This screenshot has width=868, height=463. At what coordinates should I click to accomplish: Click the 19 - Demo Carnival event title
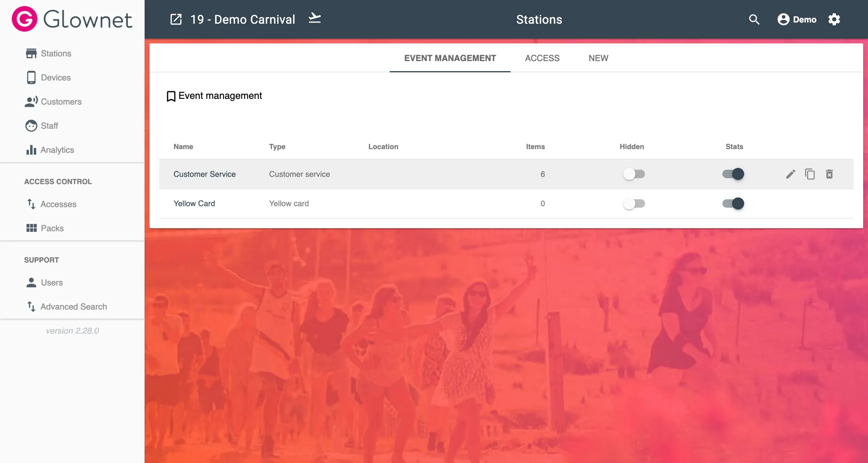(x=242, y=19)
